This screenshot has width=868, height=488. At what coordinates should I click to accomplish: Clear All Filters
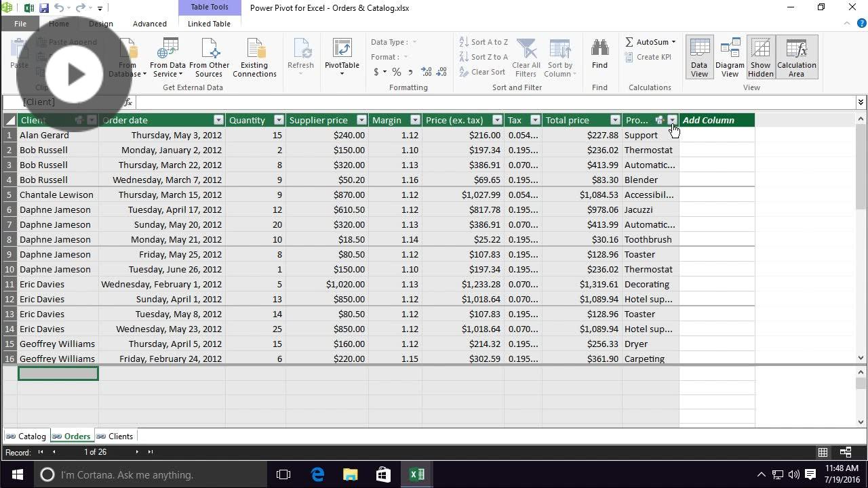point(526,58)
